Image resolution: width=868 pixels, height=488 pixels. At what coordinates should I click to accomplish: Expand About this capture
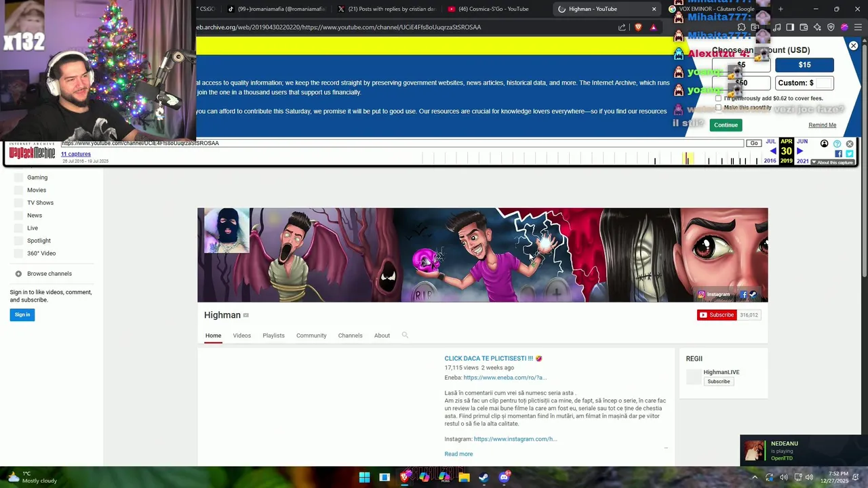(832, 163)
